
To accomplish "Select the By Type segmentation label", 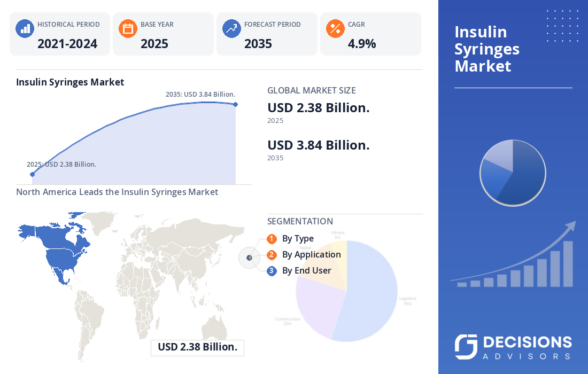I will 298,239.
